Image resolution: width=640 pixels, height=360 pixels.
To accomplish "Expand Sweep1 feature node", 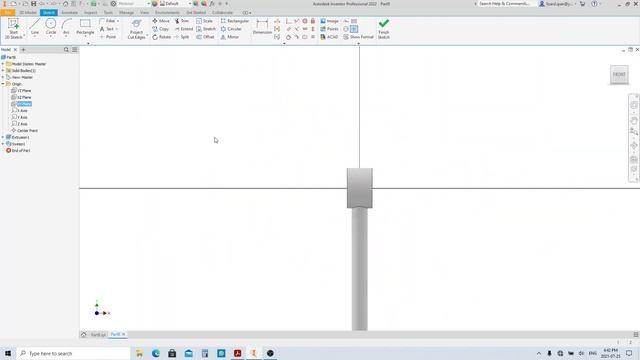I will (x=3, y=144).
